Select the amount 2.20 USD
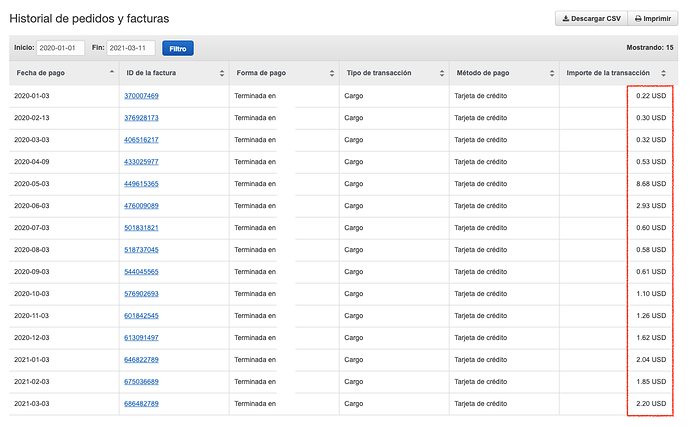This screenshot has height=427, width=690. pyautogui.click(x=651, y=404)
